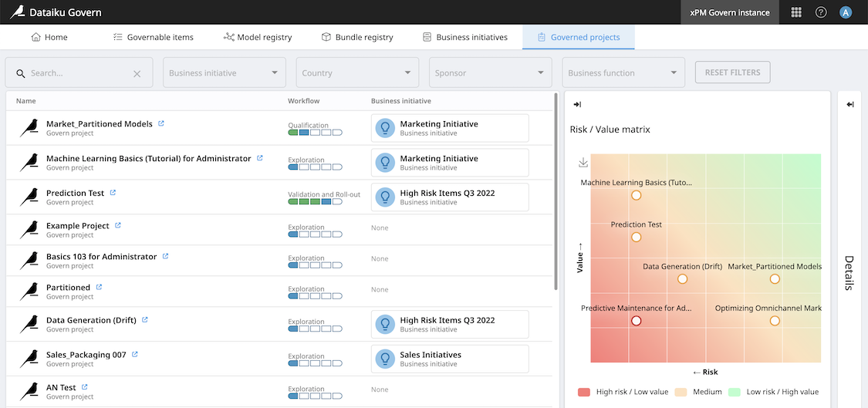Screen dimensions: 868x408
Task: Open the Country filter dropdown
Action: [x=357, y=72]
